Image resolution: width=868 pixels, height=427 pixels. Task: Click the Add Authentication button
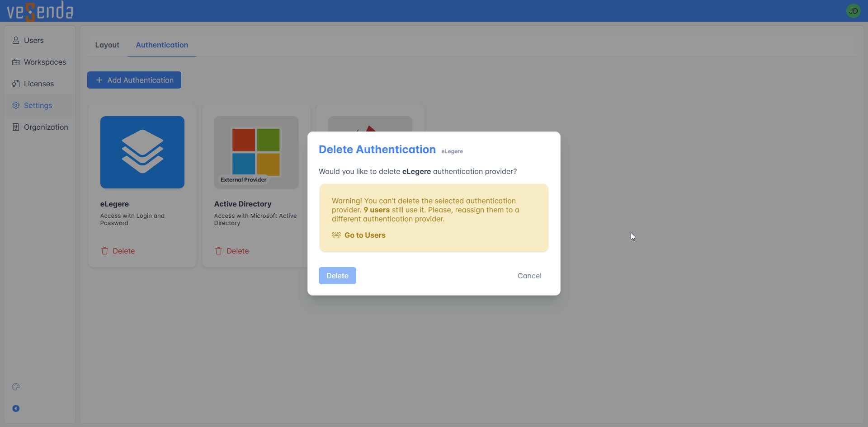pos(134,80)
